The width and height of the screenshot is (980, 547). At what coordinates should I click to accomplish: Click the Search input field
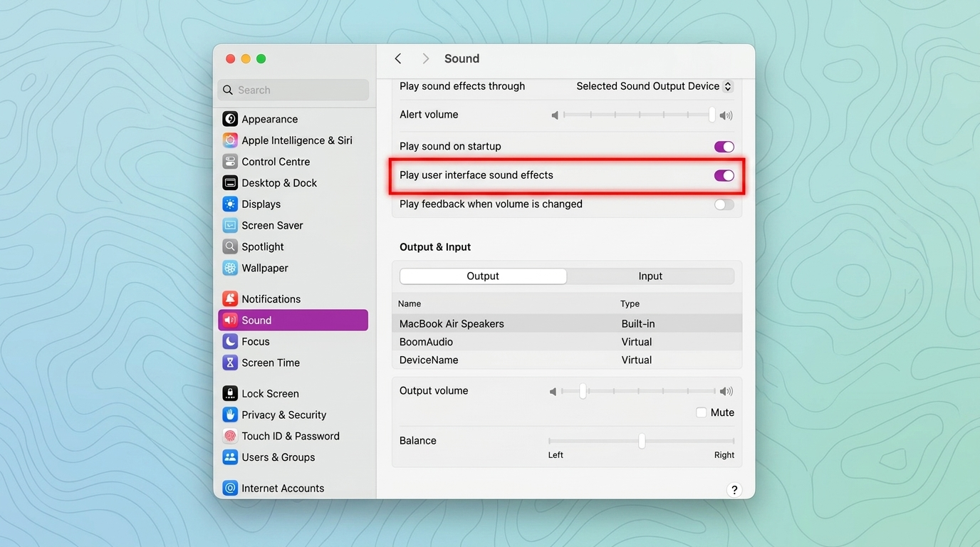(293, 90)
